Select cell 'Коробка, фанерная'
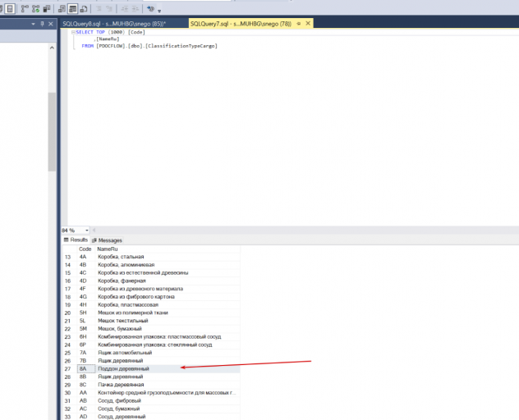This screenshot has height=420, width=519. pyautogui.click(x=168, y=281)
